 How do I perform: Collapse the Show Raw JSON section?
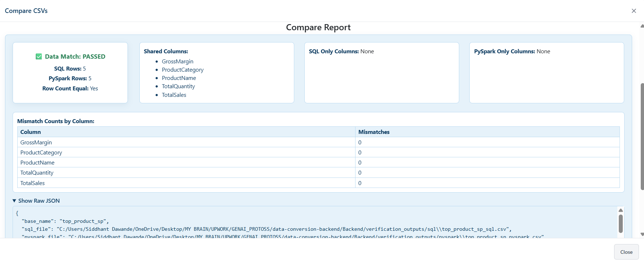tap(36, 201)
